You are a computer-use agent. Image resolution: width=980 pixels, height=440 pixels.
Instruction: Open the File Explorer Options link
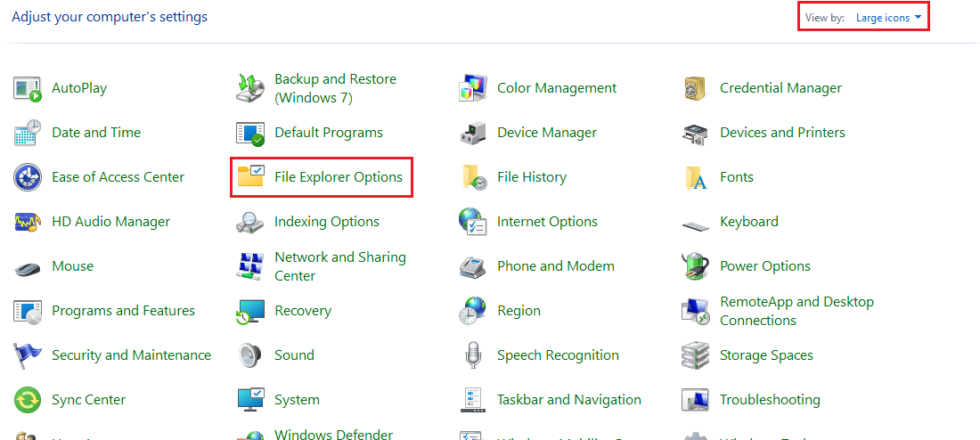pyautogui.click(x=339, y=177)
